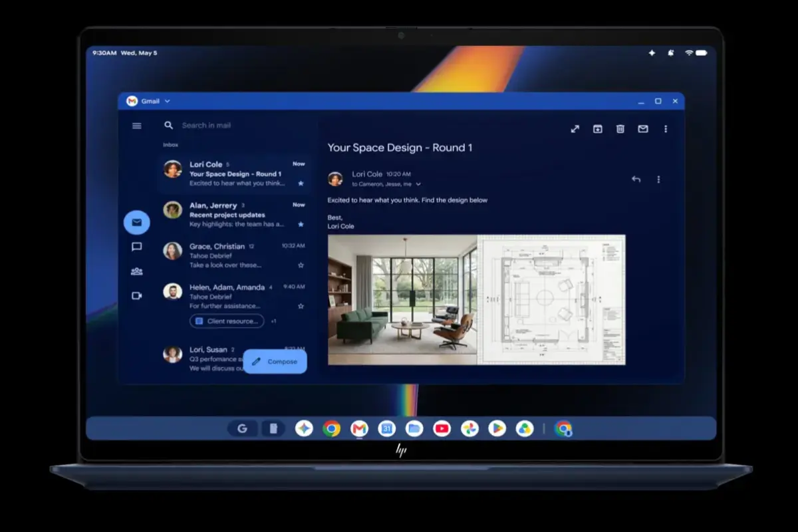This screenshot has height=532, width=798.
Task: Click Helen's avatar in the inbox list
Action: pos(173,292)
